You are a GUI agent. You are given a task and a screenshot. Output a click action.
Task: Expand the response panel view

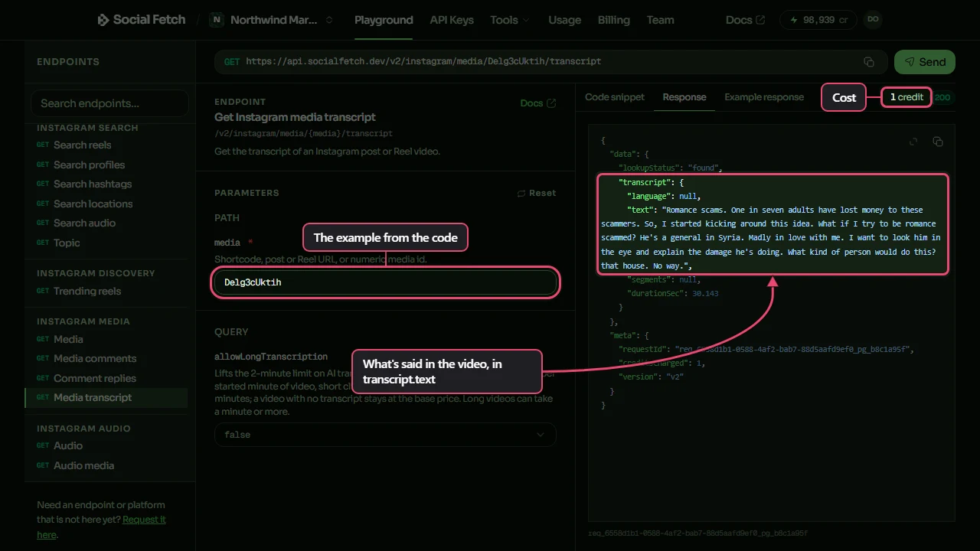tap(913, 142)
